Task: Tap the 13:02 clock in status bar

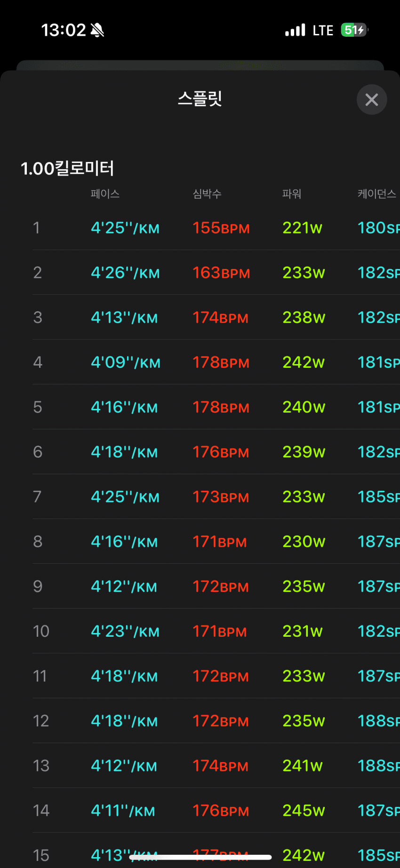Action: pyautogui.click(x=64, y=30)
